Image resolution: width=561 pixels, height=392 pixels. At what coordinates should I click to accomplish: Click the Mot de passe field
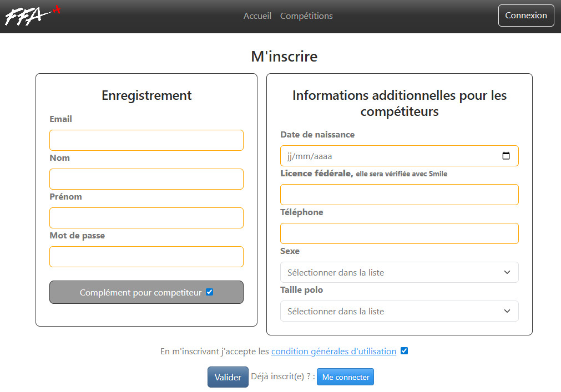(146, 257)
